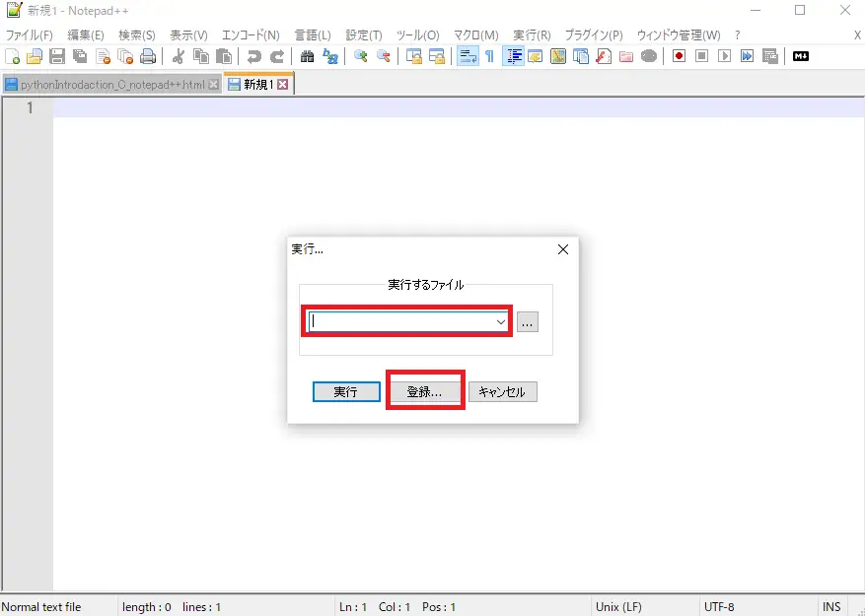The image size is (865, 616).
Task: Open the 表示(V) menu
Action: point(188,35)
